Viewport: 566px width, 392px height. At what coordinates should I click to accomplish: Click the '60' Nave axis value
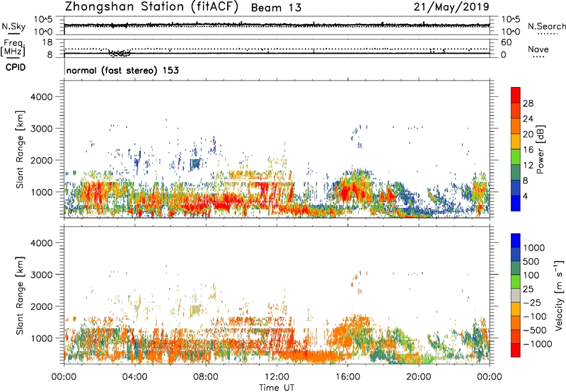[506, 42]
